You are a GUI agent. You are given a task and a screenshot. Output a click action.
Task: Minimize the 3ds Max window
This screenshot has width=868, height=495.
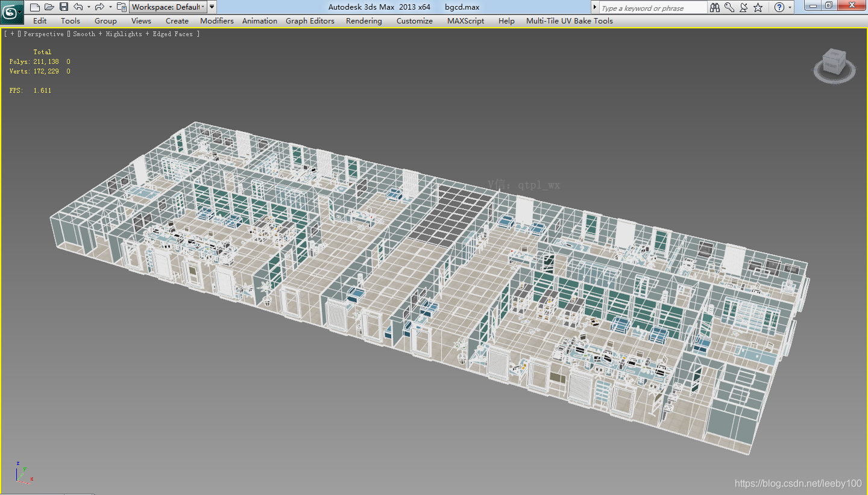[x=814, y=5]
